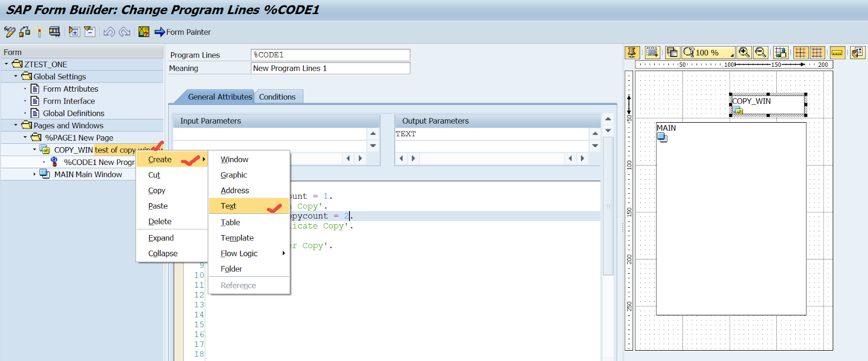
Task: Click the align to grid icon
Action: pos(781,53)
